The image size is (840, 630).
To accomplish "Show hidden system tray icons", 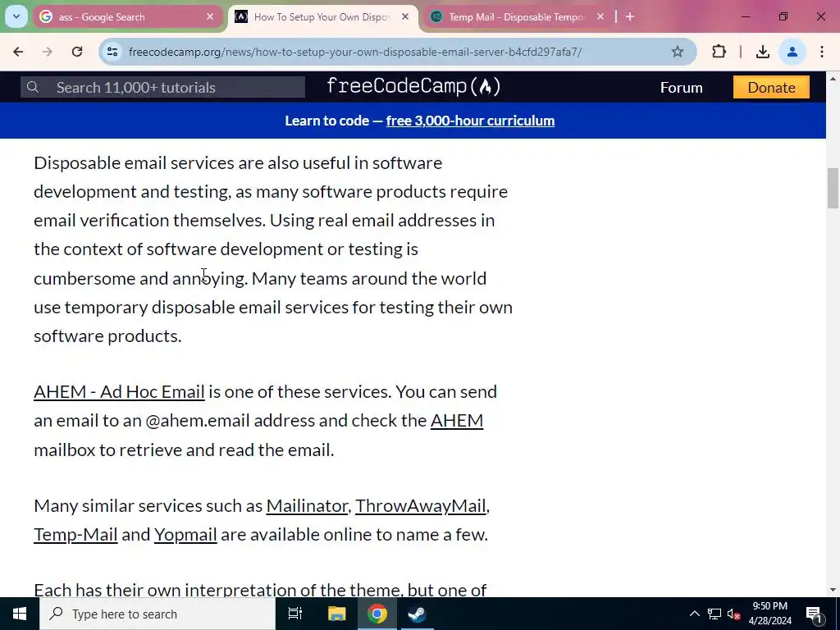I will pos(694,614).
